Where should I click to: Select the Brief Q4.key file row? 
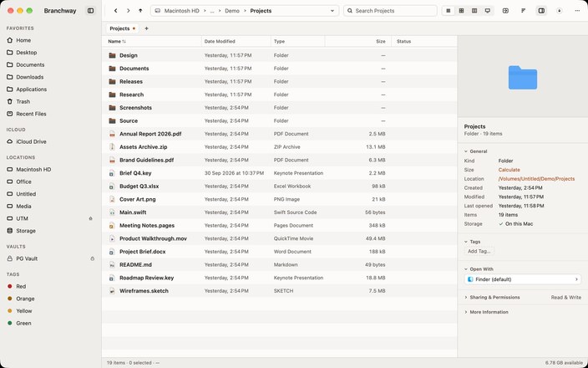pos(279,173)
